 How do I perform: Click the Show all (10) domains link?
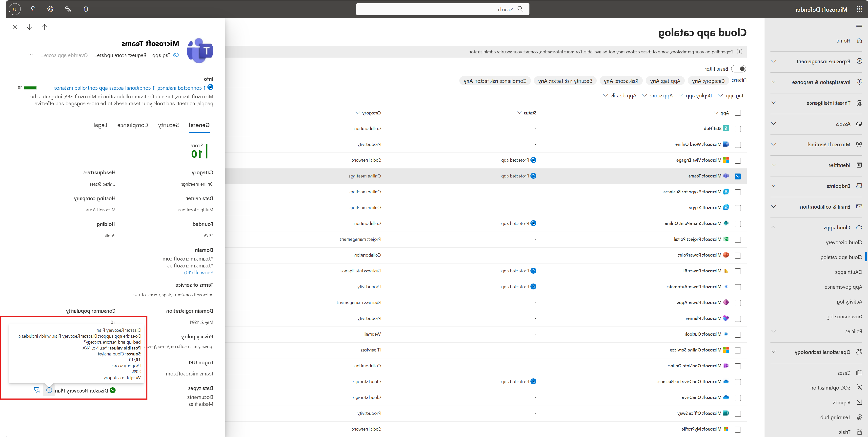pos(199,272)
